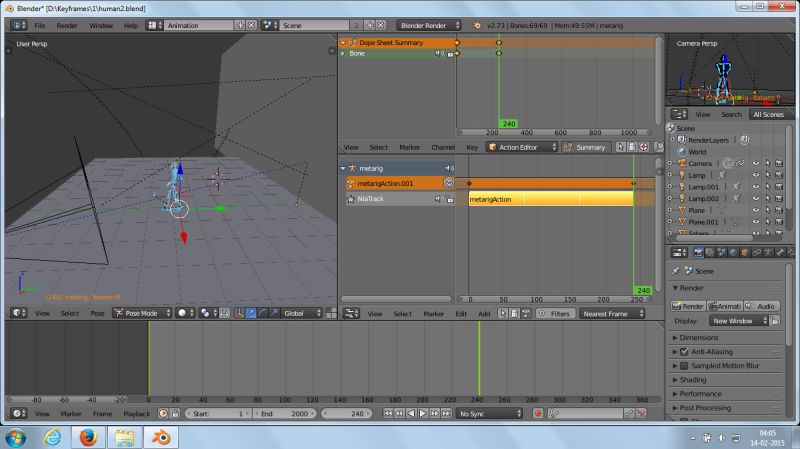Jump to the start frame
This screenshot has width=800, height=449.
click(388, 413)
